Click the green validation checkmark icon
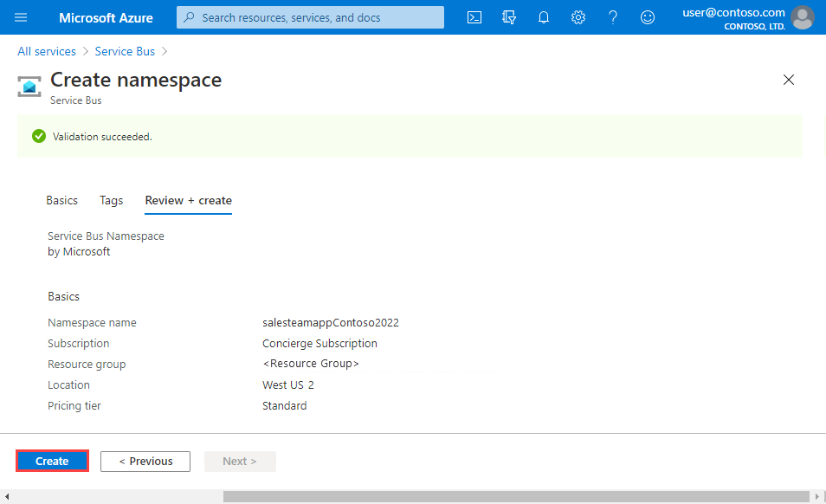Image resolution: width=826 pixels, height=504 pixels. (38, 137)
